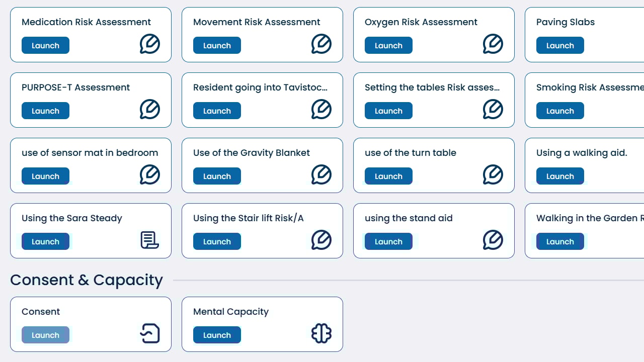
Task: Launch the Mental Capacity assessment
Action: click(x=217, y=335)
